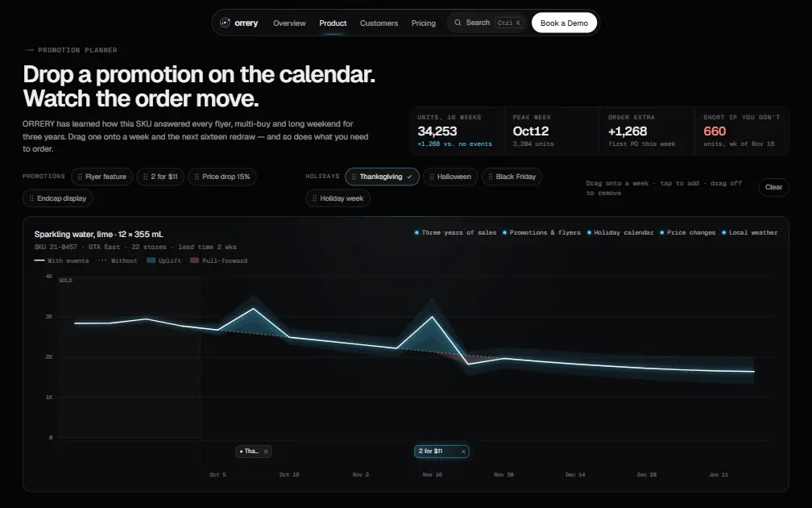Click the 3K y-axis label
Viewport: 812px width, 508px height.
tap(49, 317)
